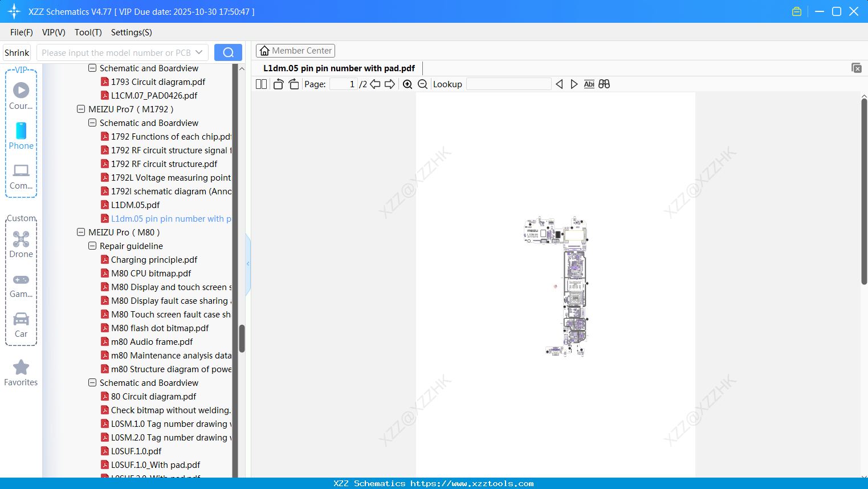
Task: Collapse Schematic and Boardview under MEIZU Pro M80
Action: 92,382
